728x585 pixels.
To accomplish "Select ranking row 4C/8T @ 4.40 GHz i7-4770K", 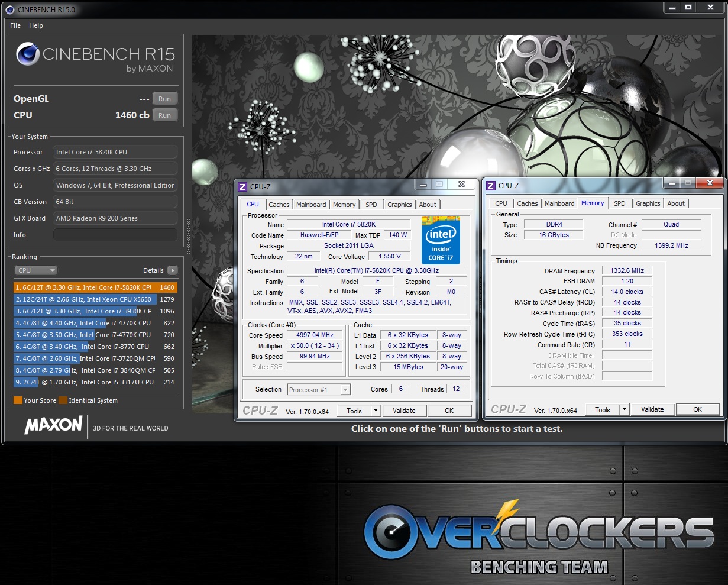I will tap(95, 323).
